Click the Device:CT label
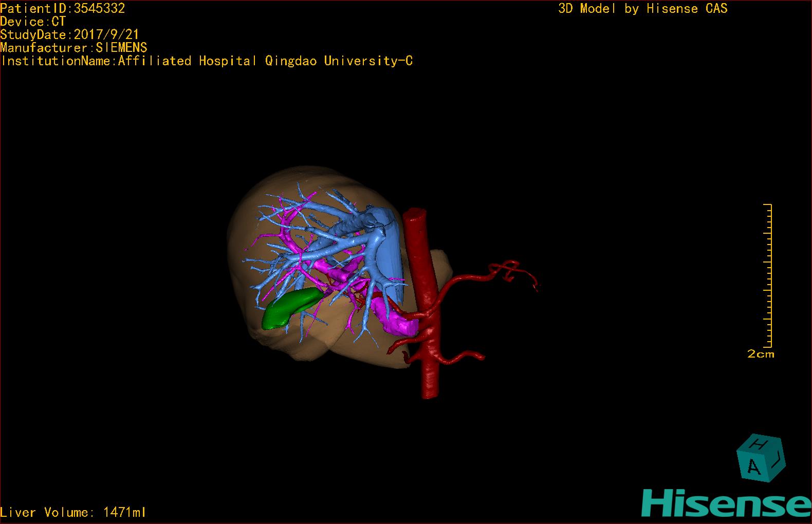Viewport: 812px width, 524px height. (33, 22)
